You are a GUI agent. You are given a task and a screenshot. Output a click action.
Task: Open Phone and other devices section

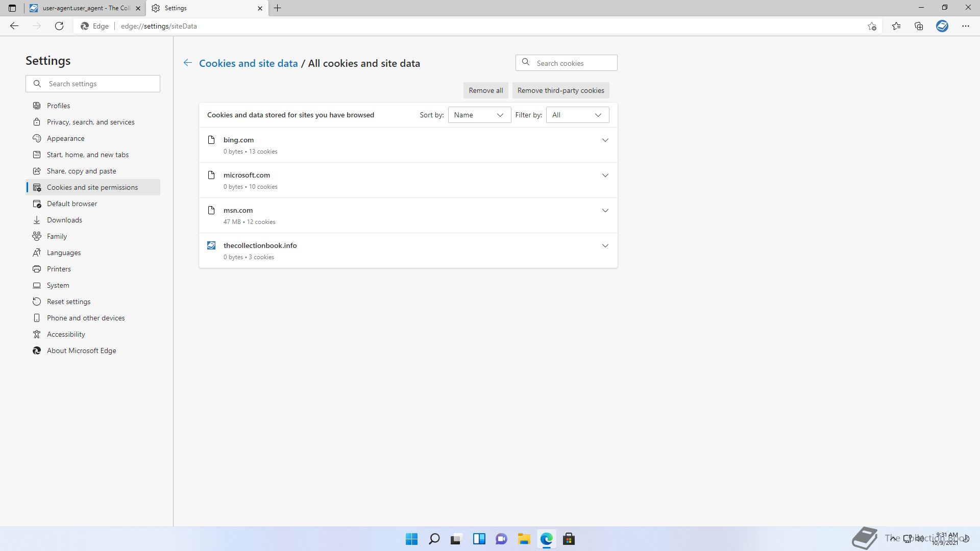click(93, 318)
